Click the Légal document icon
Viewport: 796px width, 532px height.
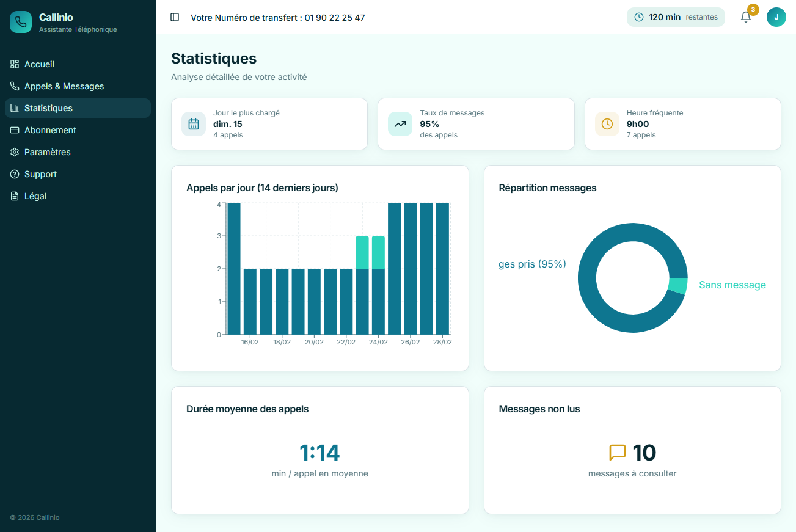[15, 196]
